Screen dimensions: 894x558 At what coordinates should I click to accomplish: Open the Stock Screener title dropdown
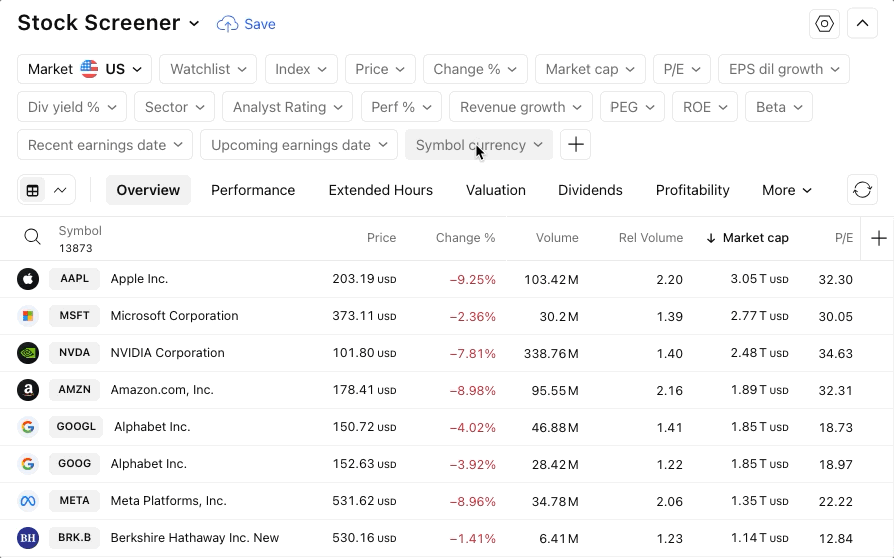194,24
